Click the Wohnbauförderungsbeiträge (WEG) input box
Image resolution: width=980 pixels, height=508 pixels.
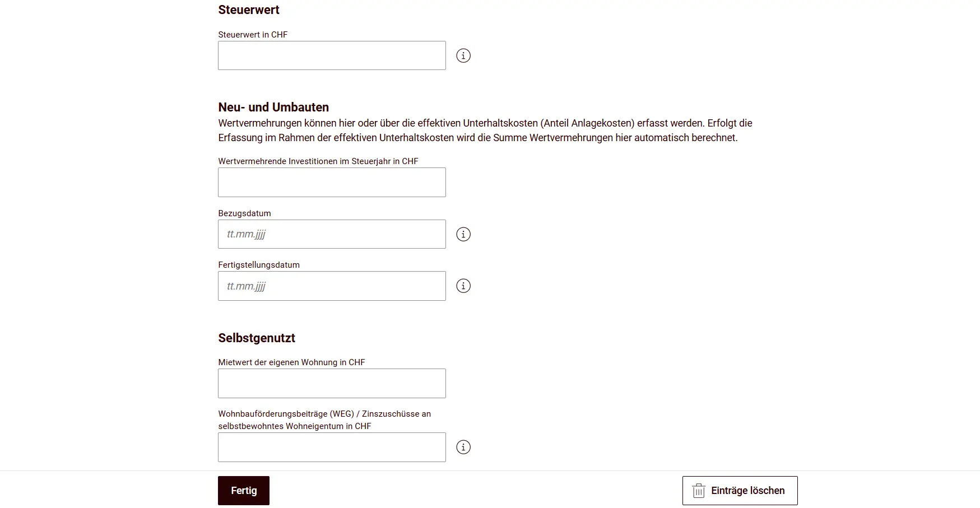(x=332, y=447)
